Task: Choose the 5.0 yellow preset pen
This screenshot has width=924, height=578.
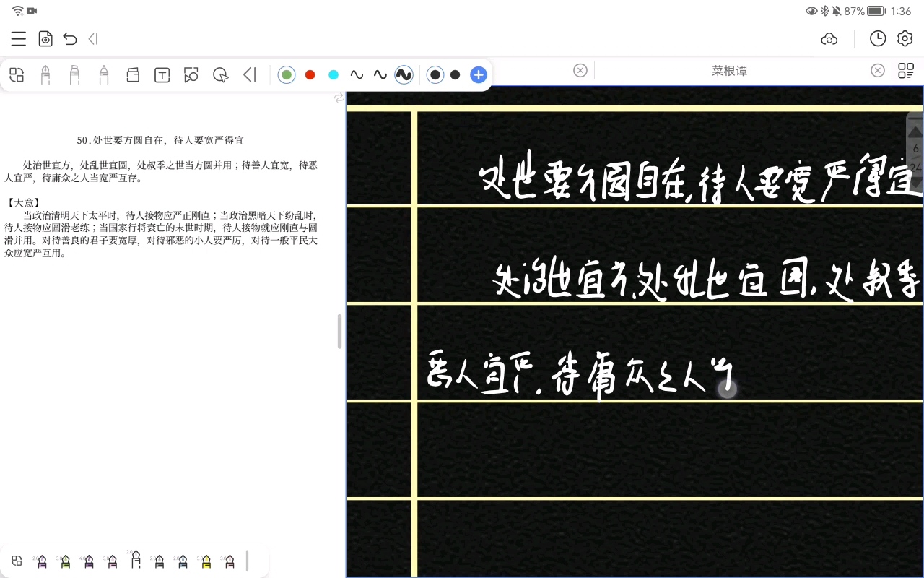Action: click(x=206, y=561)
